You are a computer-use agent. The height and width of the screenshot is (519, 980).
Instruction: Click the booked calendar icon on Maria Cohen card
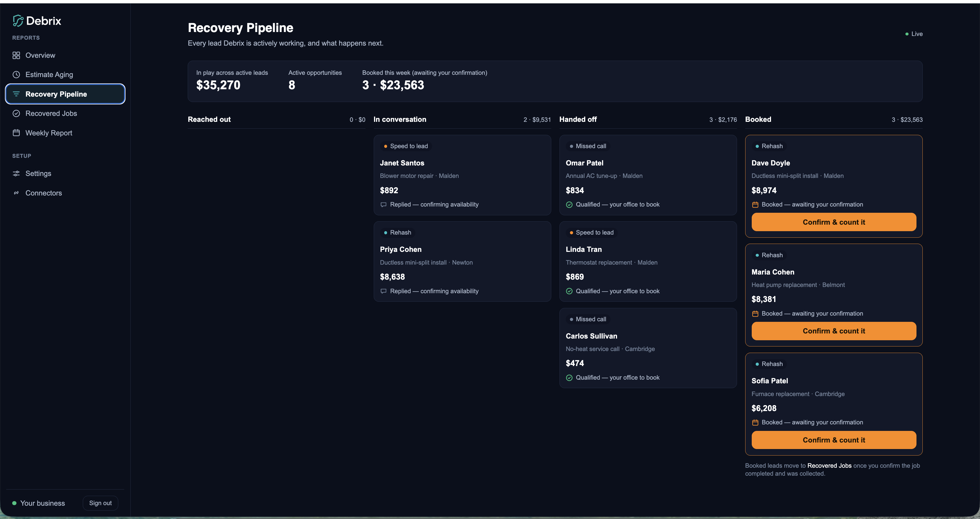point(755,313)
